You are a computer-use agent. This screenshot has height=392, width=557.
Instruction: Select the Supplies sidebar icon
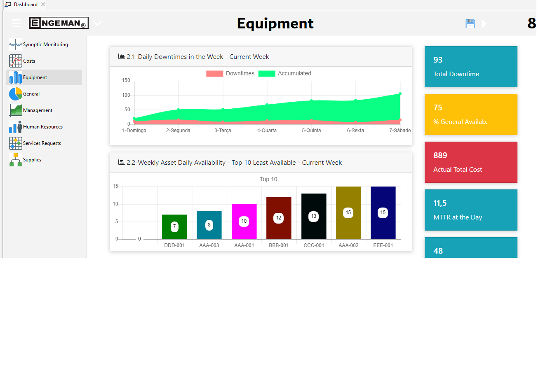[16, 159]
